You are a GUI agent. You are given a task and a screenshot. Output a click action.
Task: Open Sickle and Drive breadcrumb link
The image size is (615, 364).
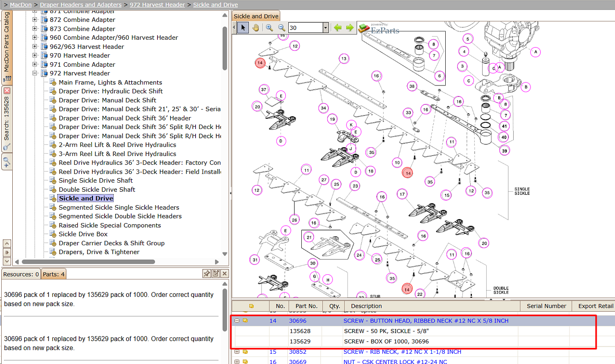215,5
